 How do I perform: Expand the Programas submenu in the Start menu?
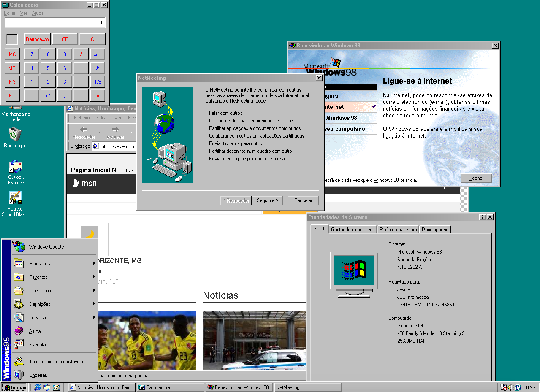pos(40,264)
